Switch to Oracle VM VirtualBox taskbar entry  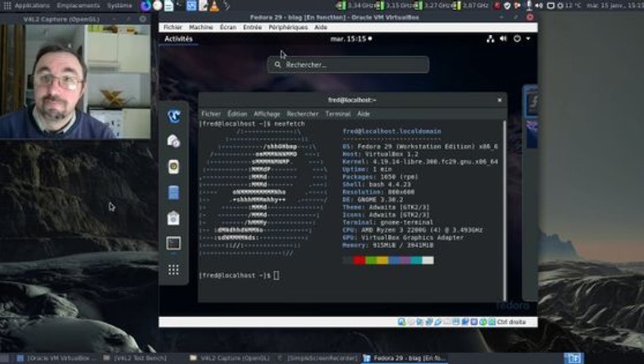coord(55,358)
